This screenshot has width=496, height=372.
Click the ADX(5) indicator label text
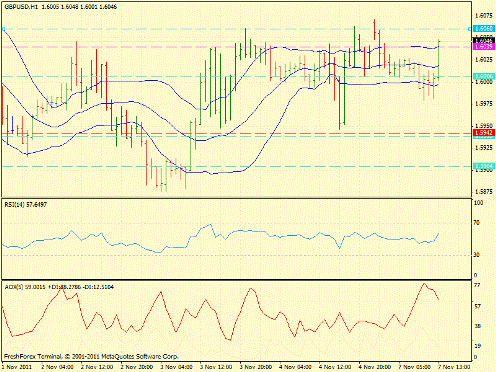click(x=59, y=287)
